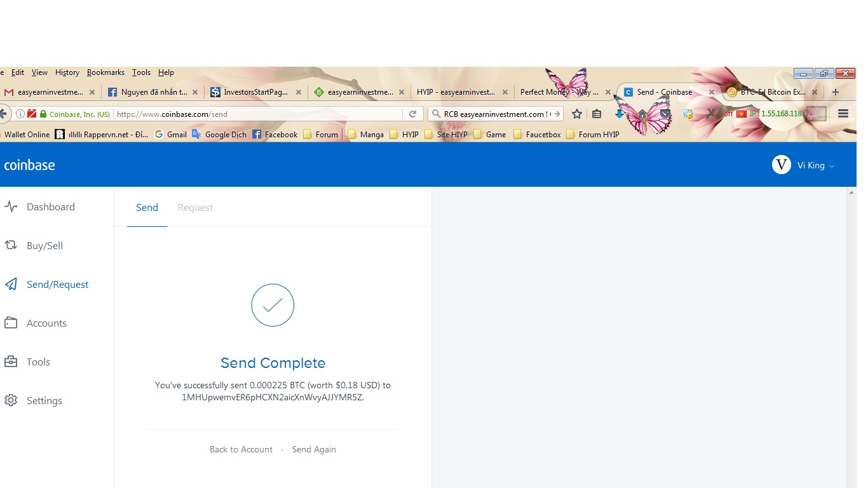Click the Back to Account link
Viewport: 868px width, 488px height.
click(x=241, y=449)
